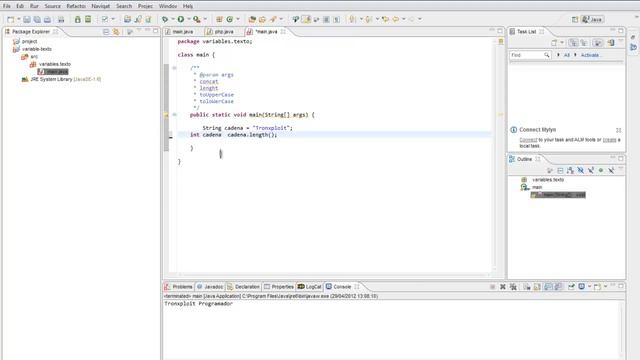Click the Find magnifier icon in Task List
The height and width of the screenshot is (360, 640).
(547, 55)
